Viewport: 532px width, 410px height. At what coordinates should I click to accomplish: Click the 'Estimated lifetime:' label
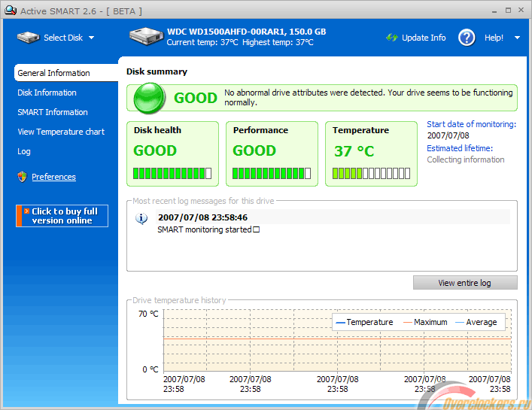460,148
